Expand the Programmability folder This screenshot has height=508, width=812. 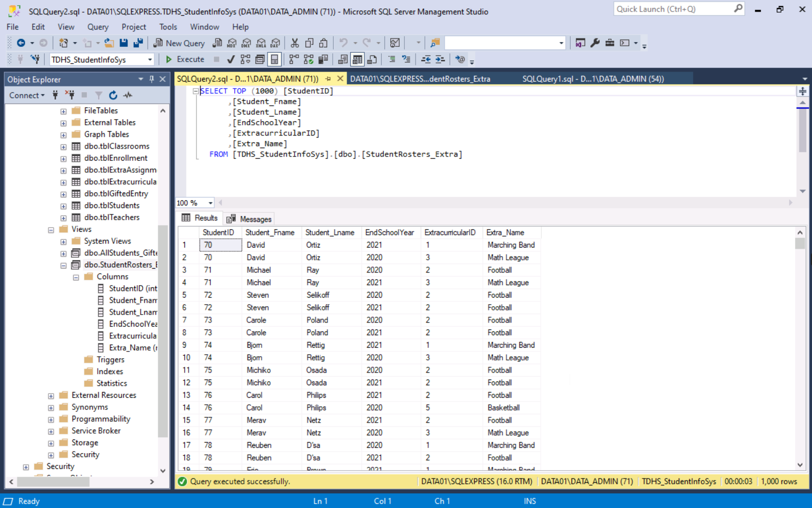[x=51, y=419]
